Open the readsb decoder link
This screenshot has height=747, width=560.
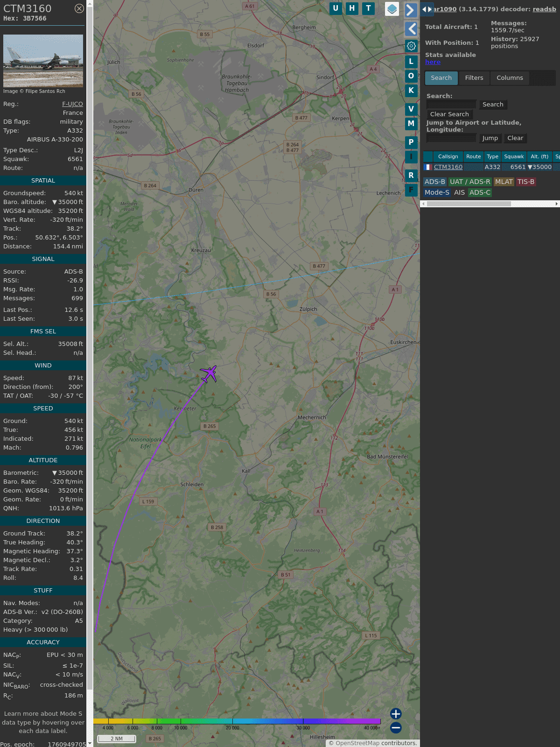click(545, 9)
